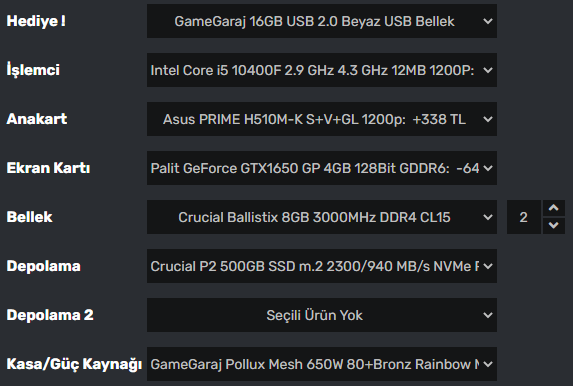The image size is (573, 386).
Task: Click the Ekran Kartı label text
Action: 48,168
